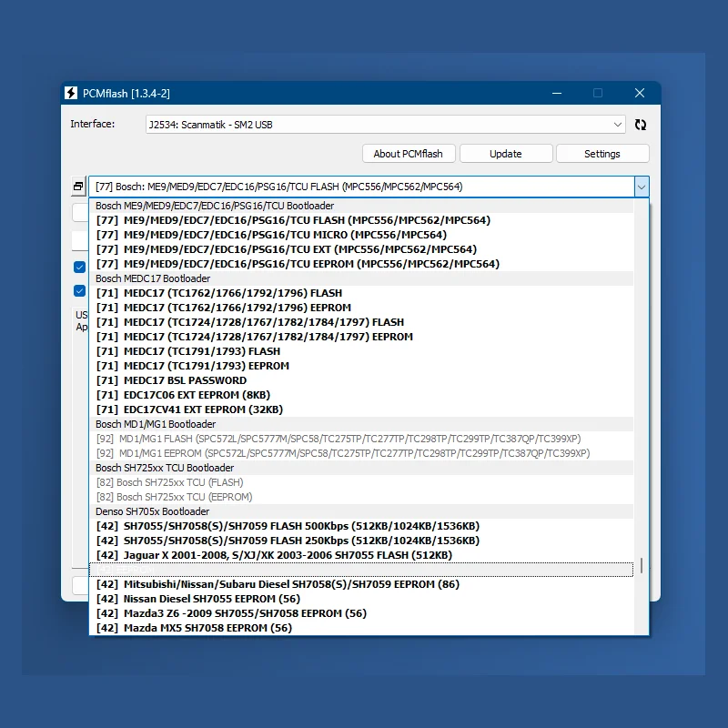
Task: Click the Update button
Action: (506, 154)
